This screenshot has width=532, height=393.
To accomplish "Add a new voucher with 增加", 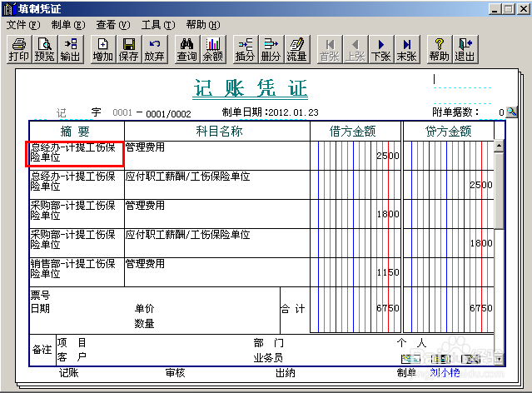I will click(102, 50).
